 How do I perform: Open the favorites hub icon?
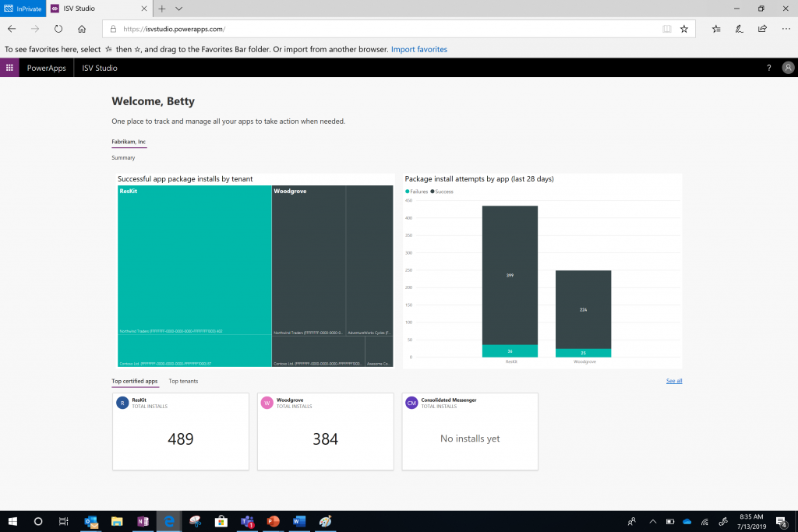pos(716,29)
